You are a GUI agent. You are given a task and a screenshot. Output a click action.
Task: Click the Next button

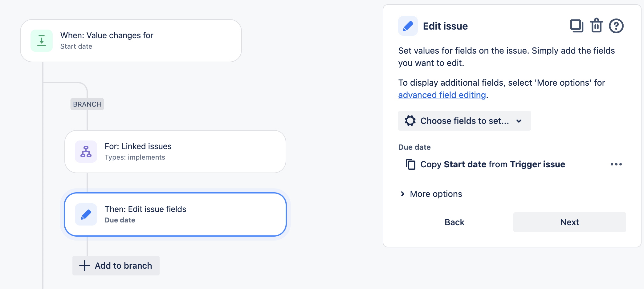569,222
